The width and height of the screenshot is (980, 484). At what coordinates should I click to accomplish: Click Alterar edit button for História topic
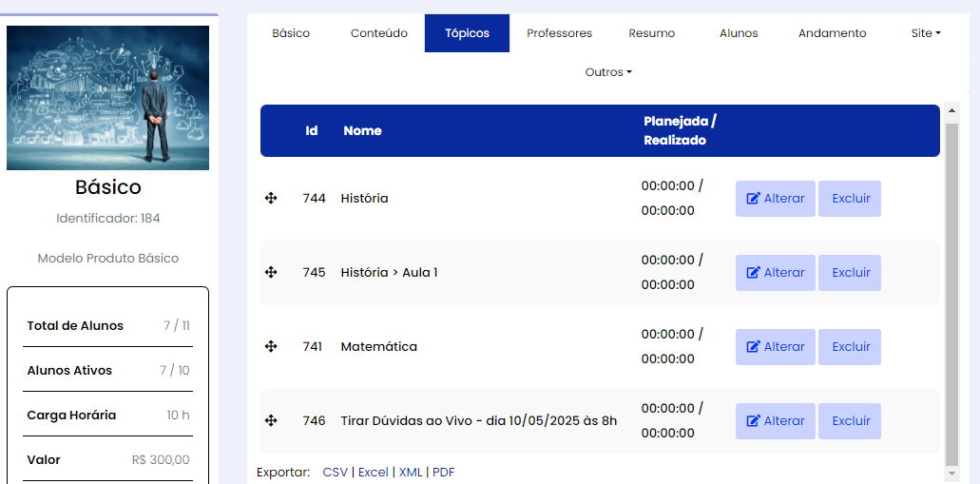point(775,199)
